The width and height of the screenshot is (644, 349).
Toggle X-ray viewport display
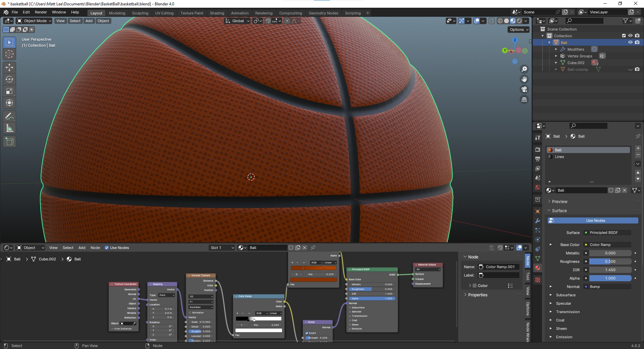coord(492,21)
